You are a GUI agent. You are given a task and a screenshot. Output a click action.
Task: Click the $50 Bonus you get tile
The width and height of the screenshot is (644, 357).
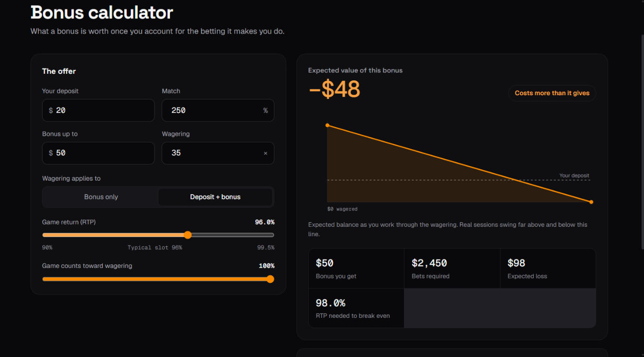pos(356,268)
